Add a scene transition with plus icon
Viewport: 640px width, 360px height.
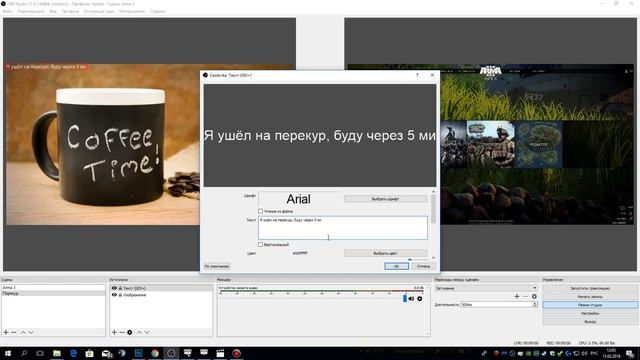click(517, 296)
